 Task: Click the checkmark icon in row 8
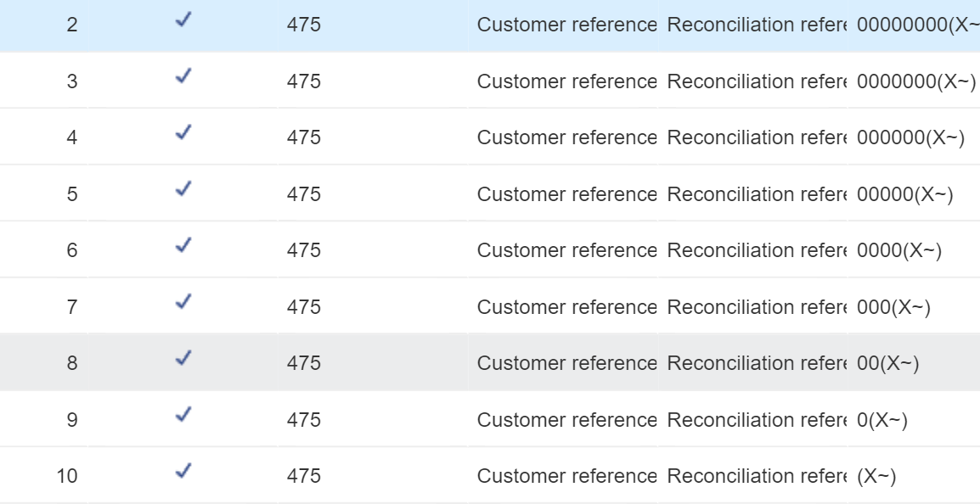[x=183, y=358]
